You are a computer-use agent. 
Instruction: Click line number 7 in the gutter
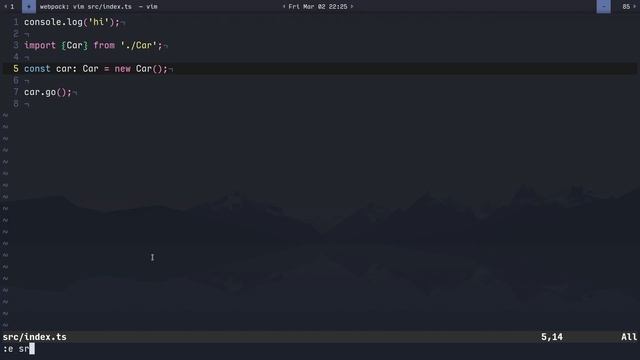[16, 92]
